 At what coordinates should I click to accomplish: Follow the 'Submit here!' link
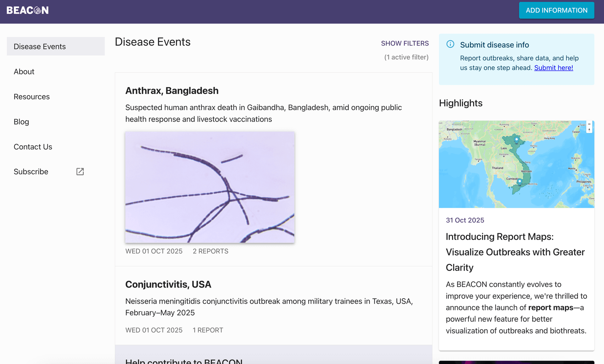553,68
